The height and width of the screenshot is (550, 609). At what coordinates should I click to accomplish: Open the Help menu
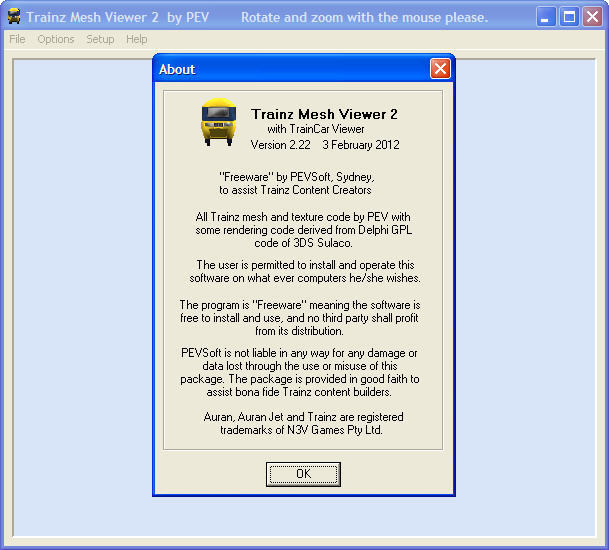137,39
